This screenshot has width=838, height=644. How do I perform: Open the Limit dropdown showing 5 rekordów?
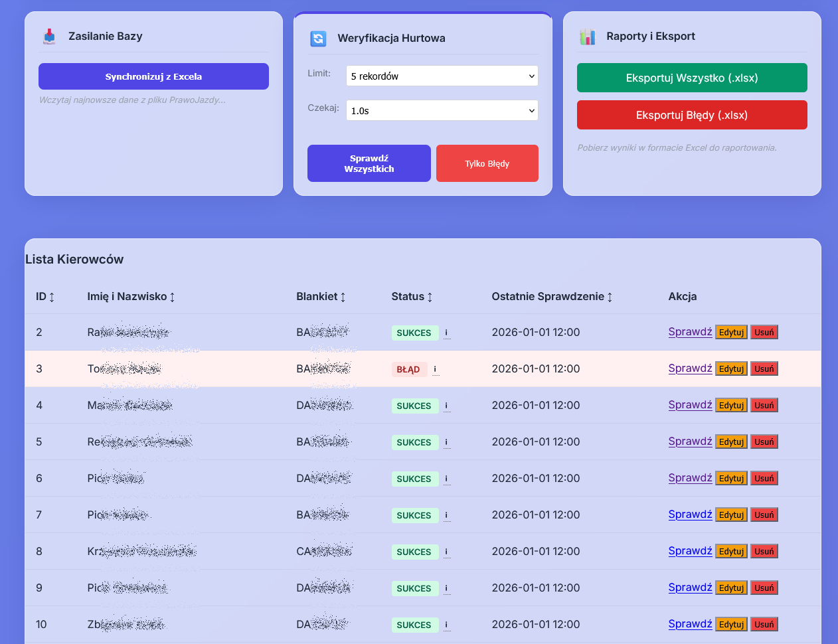[442, 76]
